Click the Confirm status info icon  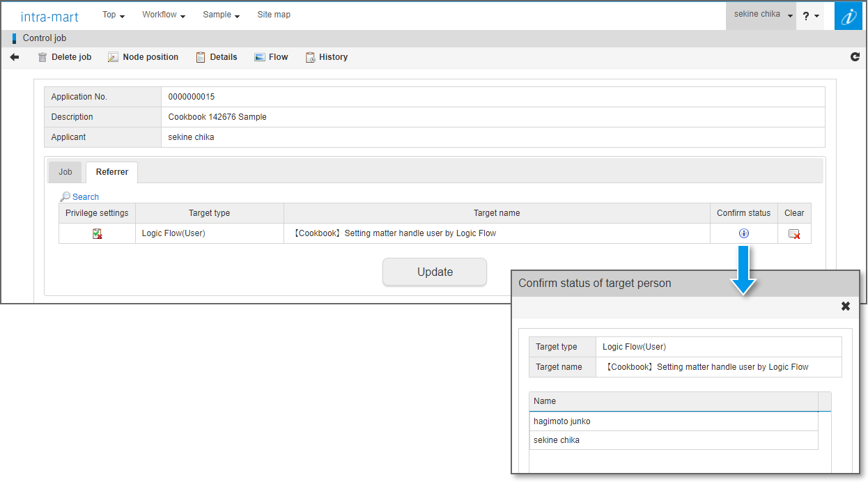pos(743,233)
